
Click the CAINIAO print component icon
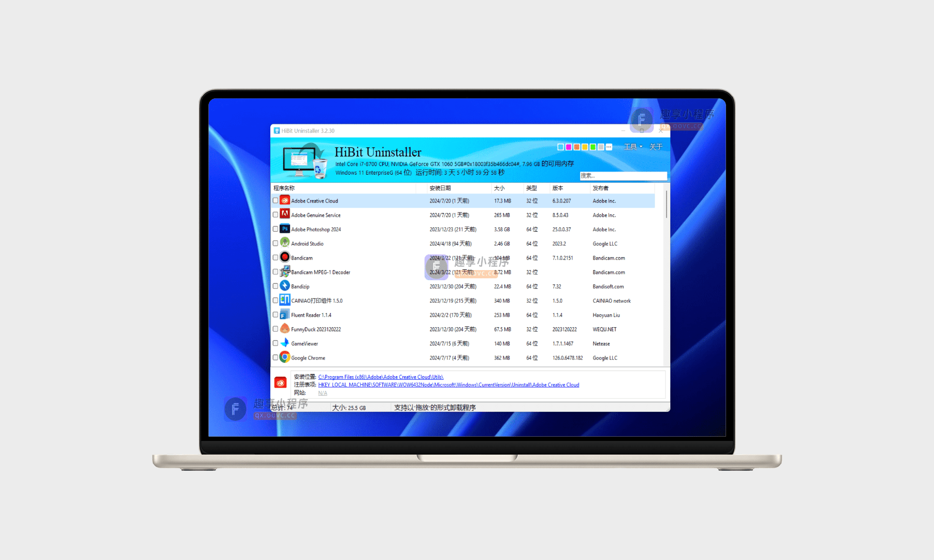(285, 300)
